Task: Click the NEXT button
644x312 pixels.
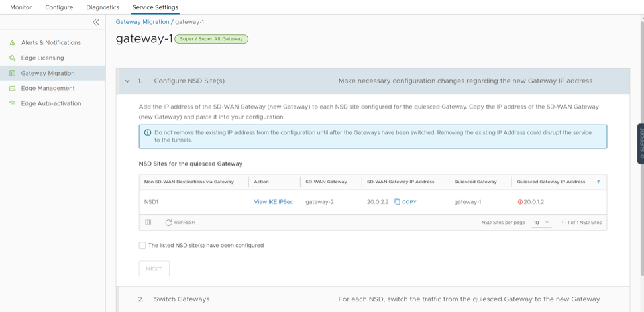Action: click(154, 269)
